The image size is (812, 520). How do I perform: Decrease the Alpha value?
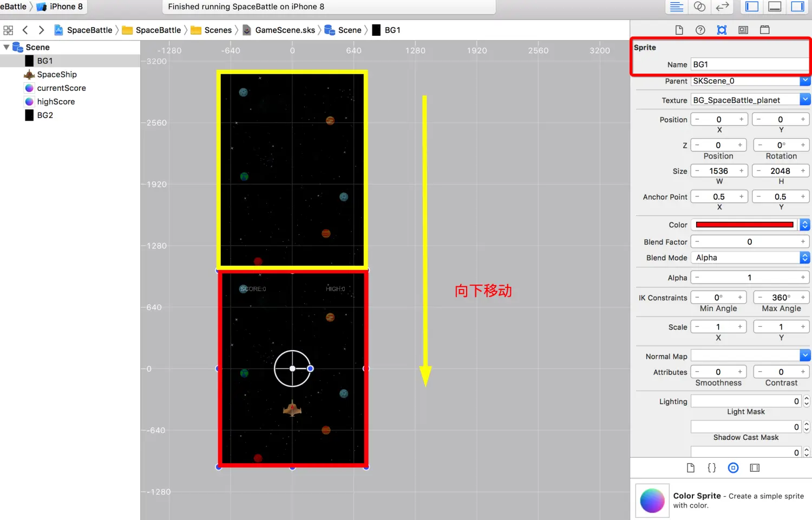697,278
